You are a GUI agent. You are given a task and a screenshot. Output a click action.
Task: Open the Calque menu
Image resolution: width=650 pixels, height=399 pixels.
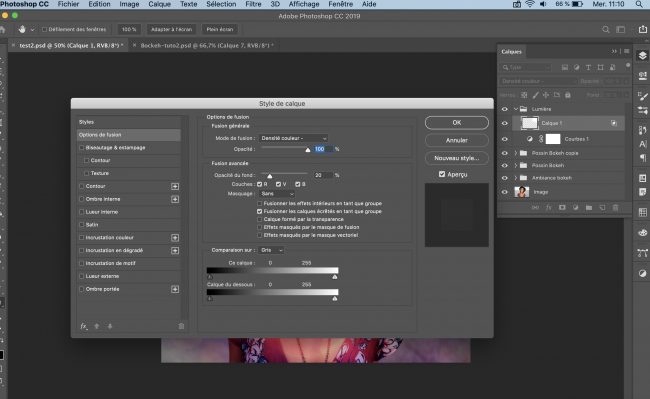[x=159, y=4]
